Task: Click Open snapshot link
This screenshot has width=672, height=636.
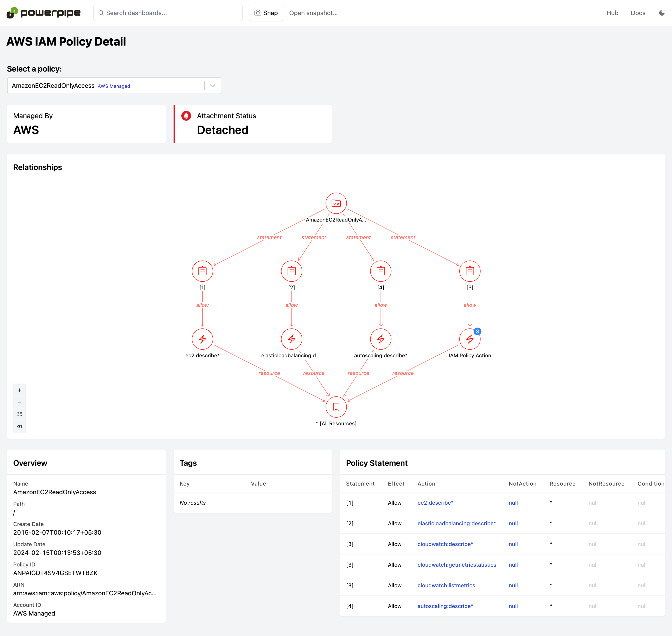Action: (313, 13)
